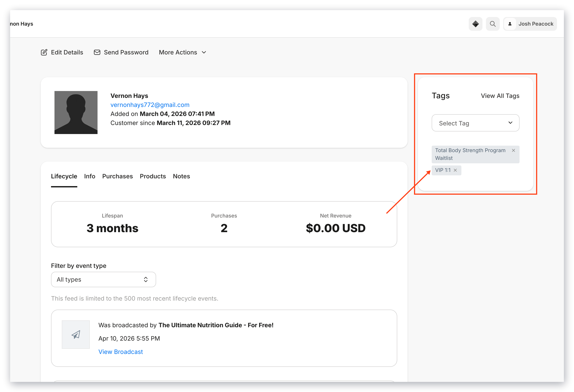Click the paper plane broadcast icon

(x=76, y=335)
